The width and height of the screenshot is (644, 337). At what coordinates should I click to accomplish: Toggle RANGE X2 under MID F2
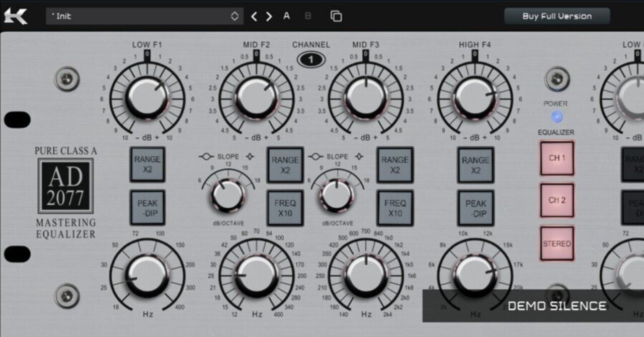[x=285, y=164]
